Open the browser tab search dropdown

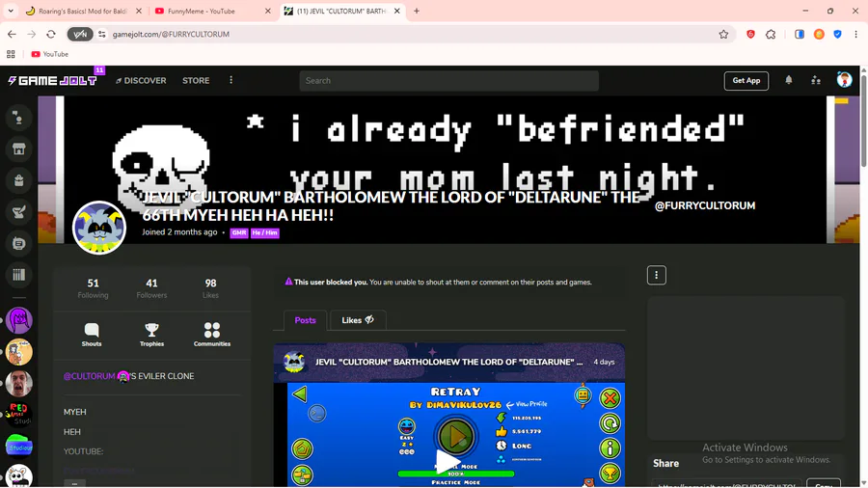click(11, 11)
